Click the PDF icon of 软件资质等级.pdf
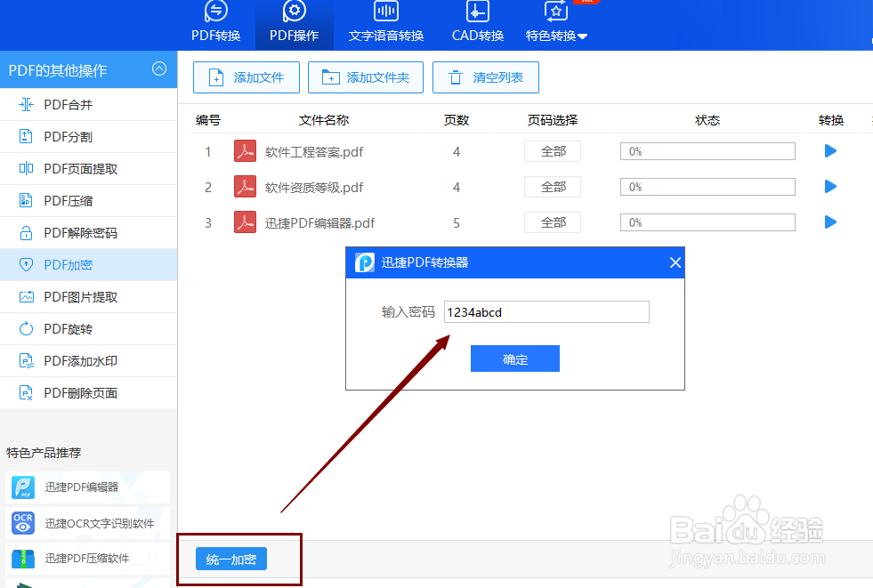This screenshot has height=588, width=873. [245, 187]
